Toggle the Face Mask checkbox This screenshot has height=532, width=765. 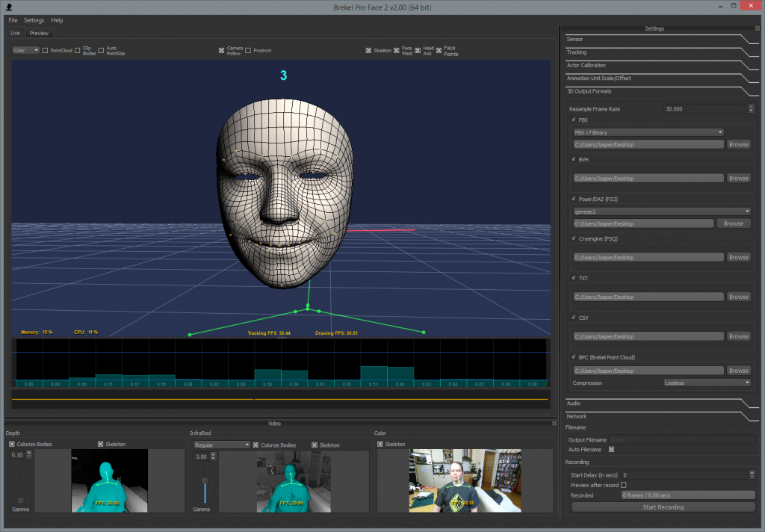click(x=397, y=50)
